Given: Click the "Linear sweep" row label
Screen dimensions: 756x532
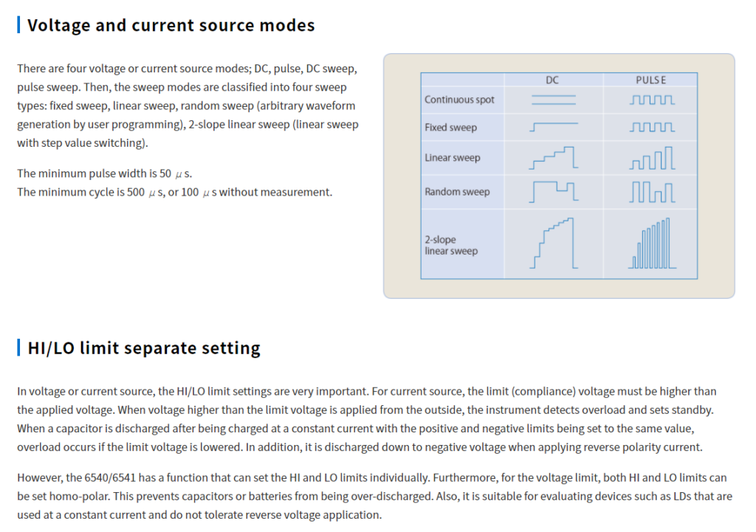Looking at the screenshot, I should click(x=452, y=158).
